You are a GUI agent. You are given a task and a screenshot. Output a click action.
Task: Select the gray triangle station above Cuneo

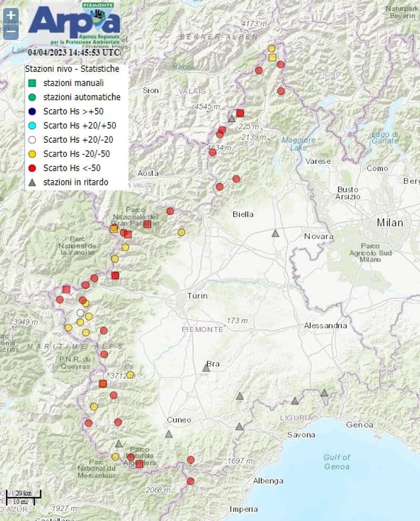click(x=169, y=434)
